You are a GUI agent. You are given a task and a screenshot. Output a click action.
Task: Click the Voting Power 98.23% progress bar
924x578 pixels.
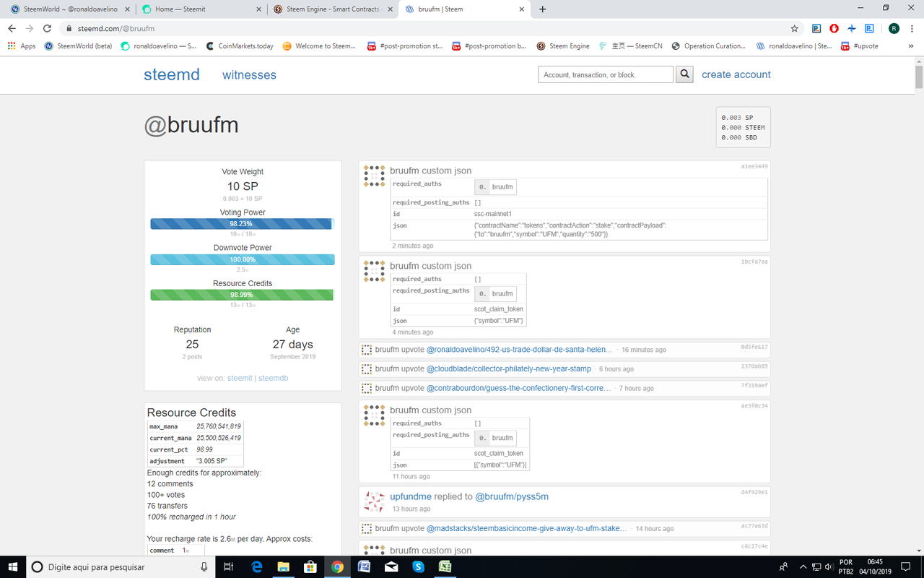click(x=243, y=224)
